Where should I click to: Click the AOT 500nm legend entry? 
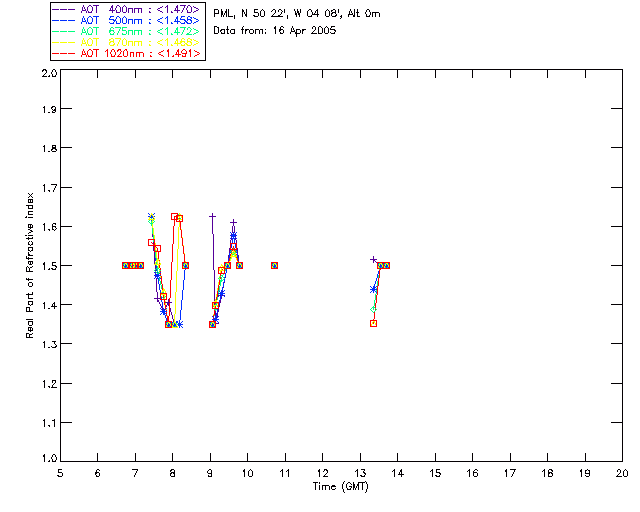coord(126,20)
